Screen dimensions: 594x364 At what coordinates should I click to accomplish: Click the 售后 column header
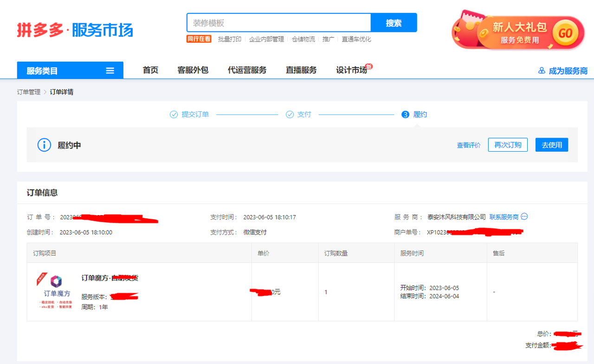[x=499, y=253]
